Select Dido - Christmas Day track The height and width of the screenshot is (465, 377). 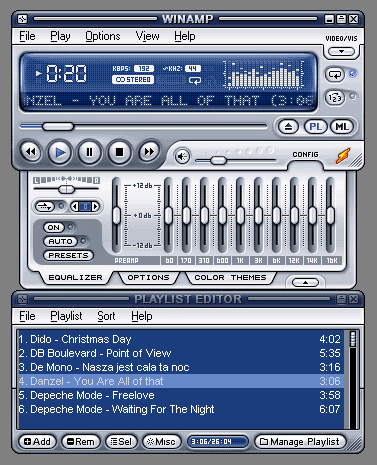click(x=180, y=339)
